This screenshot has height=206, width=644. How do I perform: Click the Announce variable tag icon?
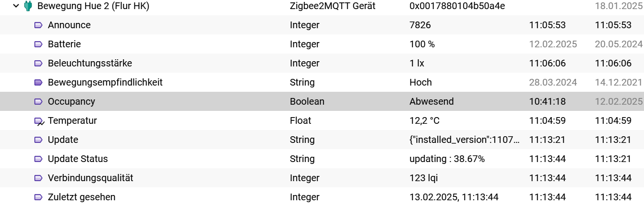[39, 25]
